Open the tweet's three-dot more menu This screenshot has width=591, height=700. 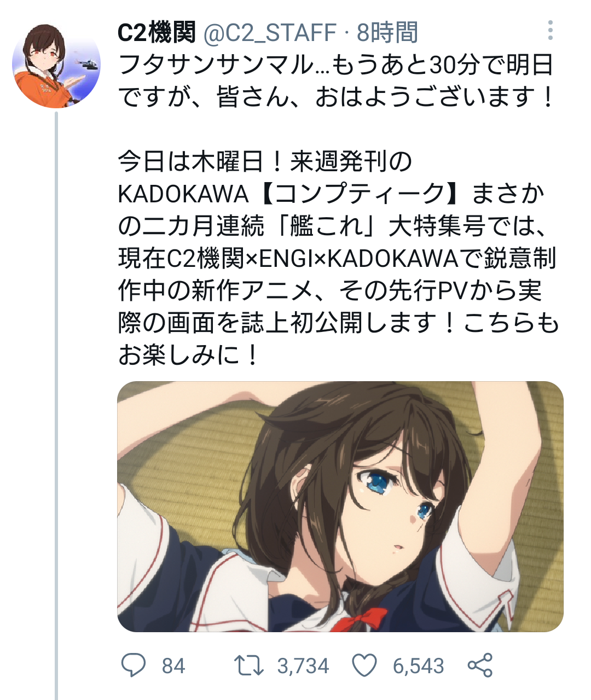pos(550,31)
